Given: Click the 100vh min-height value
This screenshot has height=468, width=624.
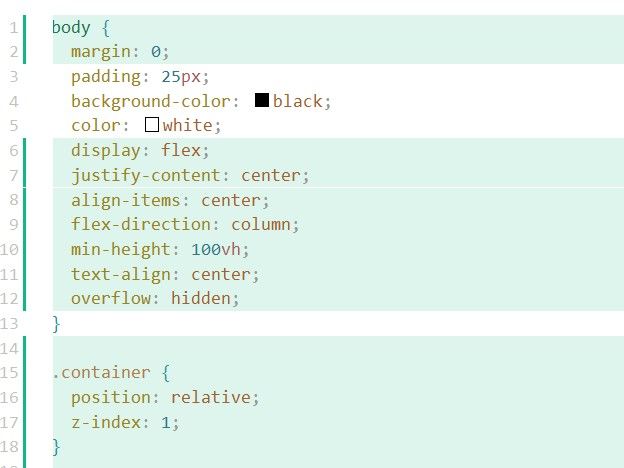Looking at the screenshot, I should pyautogui.click(x=216, y=250).
